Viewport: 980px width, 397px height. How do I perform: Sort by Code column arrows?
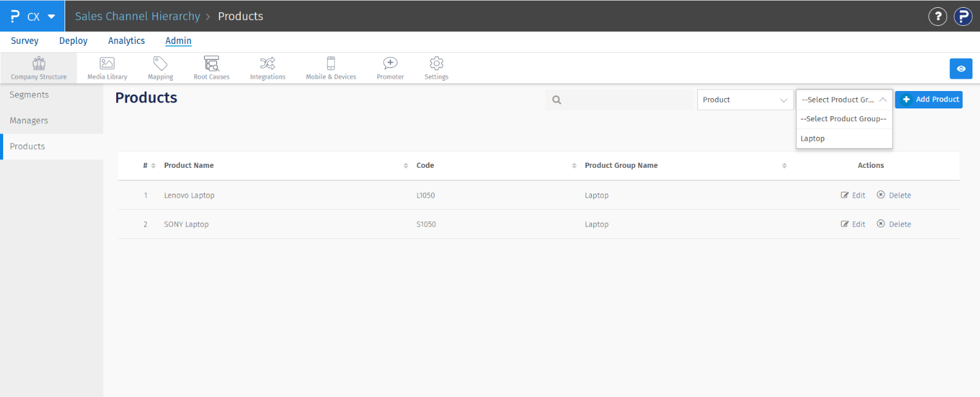click(x=574, y=166)
